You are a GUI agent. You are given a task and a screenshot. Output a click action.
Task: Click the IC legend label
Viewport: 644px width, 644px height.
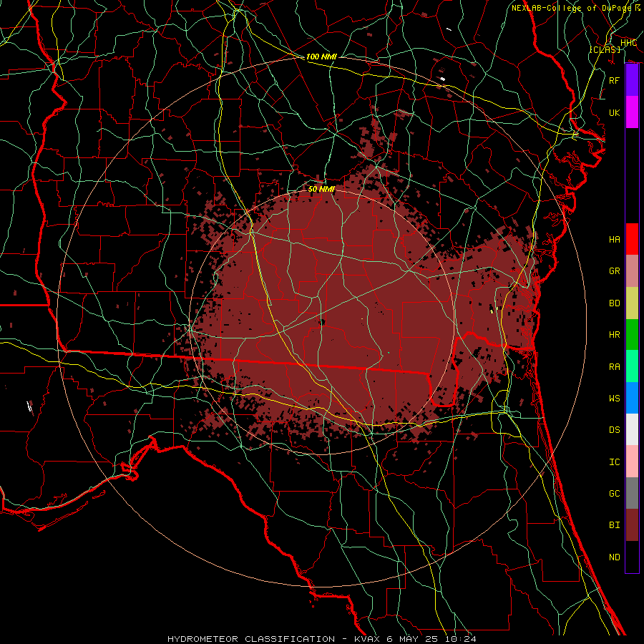coord(614,462)
